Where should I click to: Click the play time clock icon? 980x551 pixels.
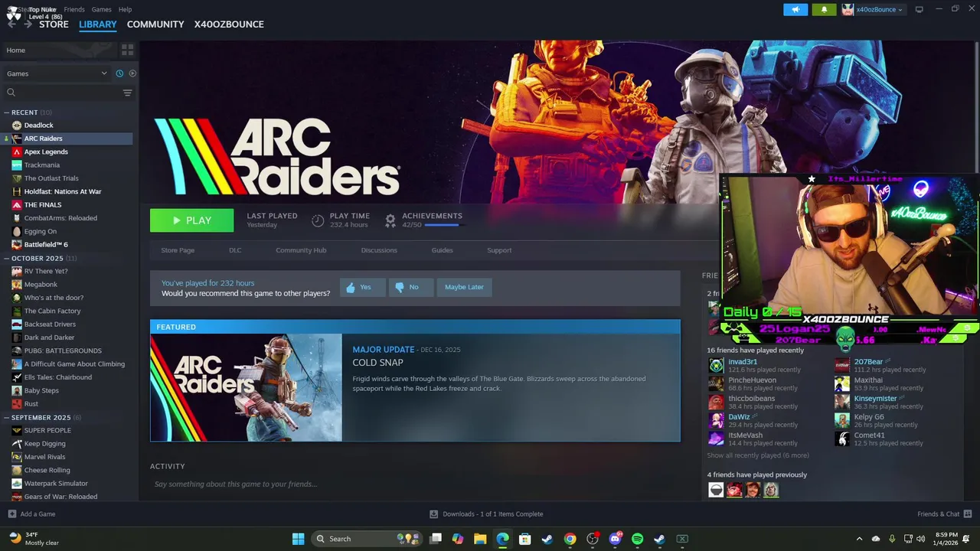(x=318, y=220)
